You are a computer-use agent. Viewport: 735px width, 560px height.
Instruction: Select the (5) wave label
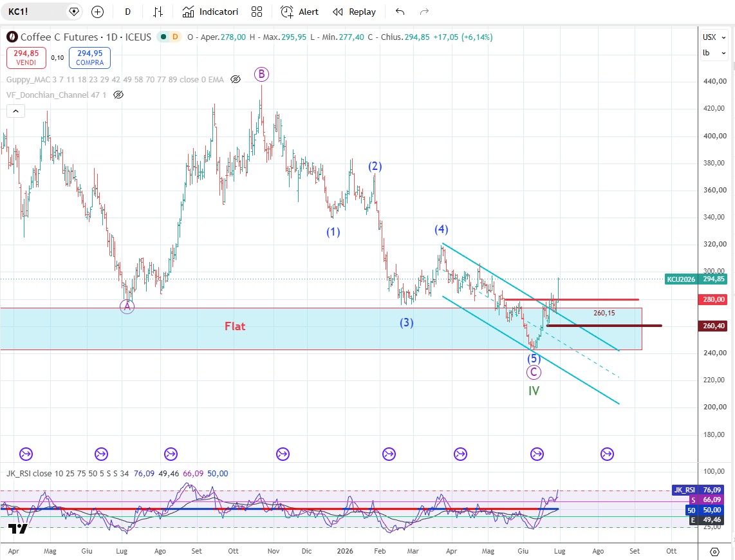point(534,359)
